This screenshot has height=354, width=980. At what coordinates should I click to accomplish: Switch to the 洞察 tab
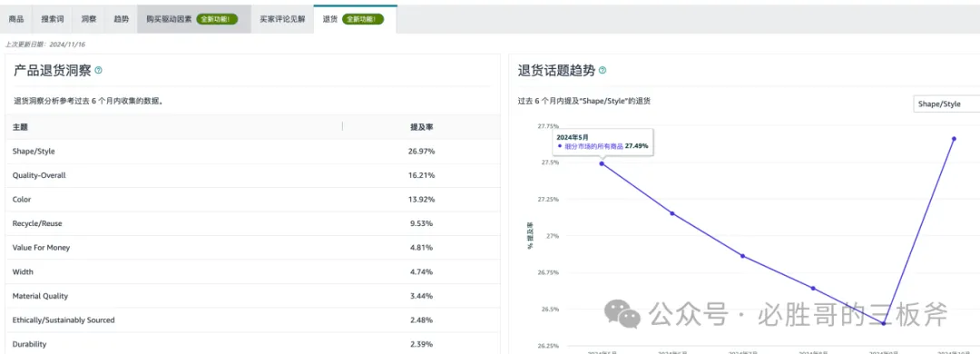point(89,19)
